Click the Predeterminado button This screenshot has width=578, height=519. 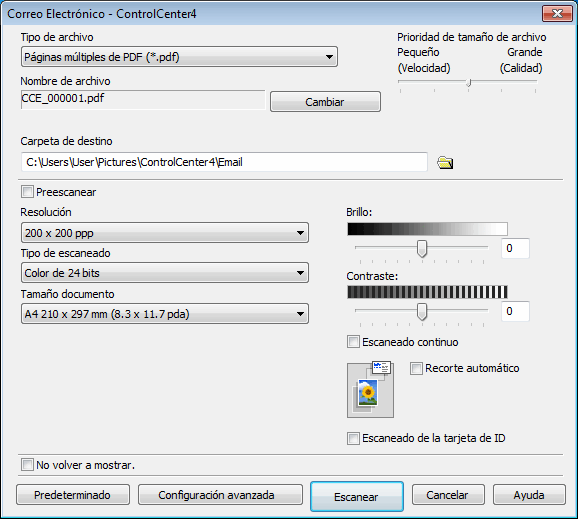coord(73,495)
